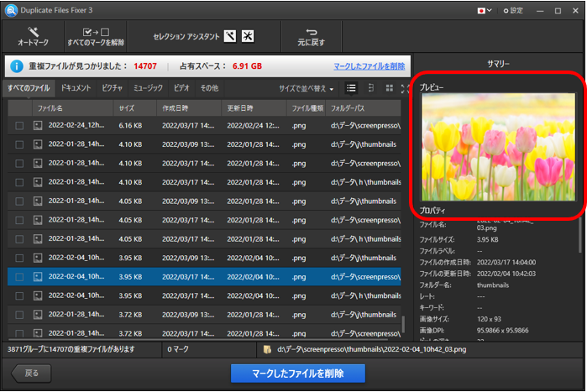Image resolution: width=587 pixels, height=392 pixels.
Task: Check the box for 2022-02-24_12h row
Action: [x=19, y=126]
